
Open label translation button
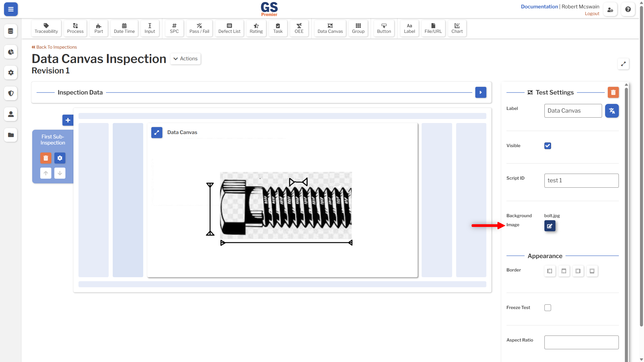(612, 111)
